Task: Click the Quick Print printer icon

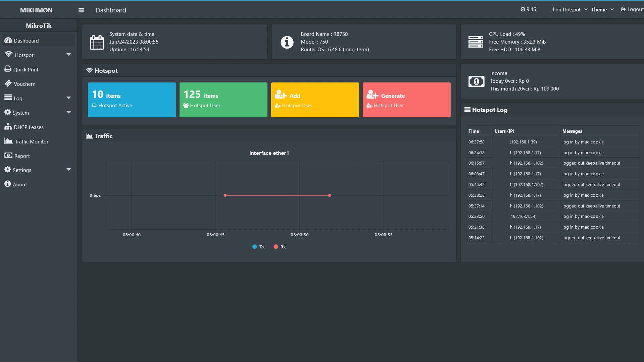Action: click(8, 69)
